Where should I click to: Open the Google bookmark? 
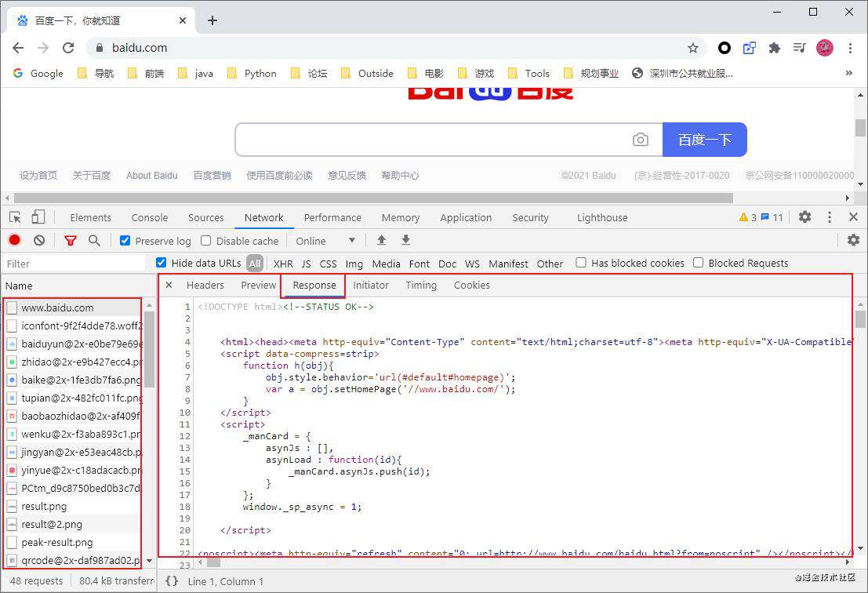coord(38,73)
